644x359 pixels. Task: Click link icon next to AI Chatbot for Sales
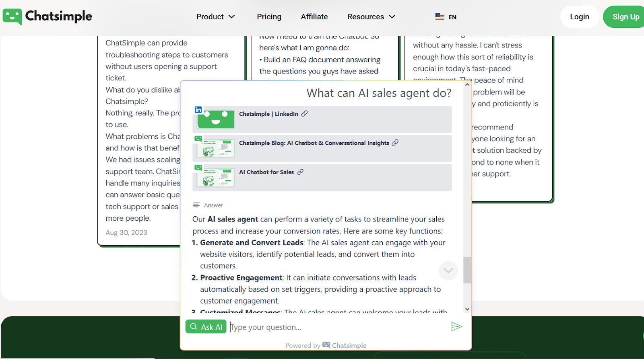point(300,172)
